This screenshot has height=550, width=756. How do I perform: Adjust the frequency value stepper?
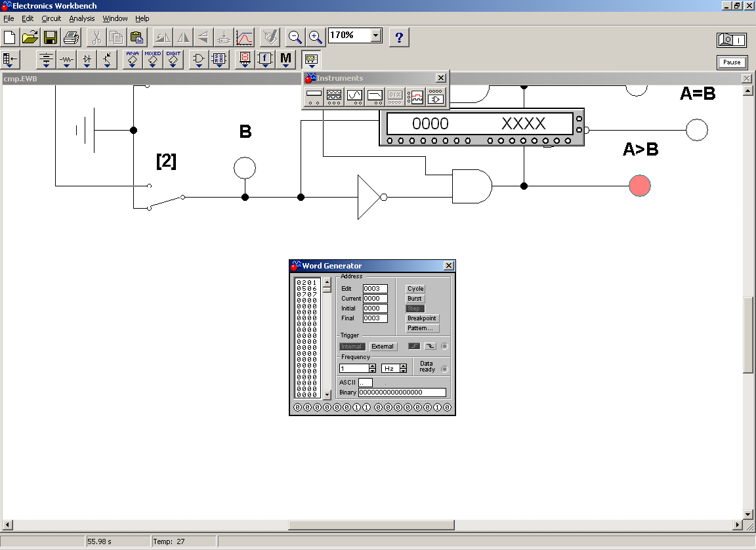372,368
